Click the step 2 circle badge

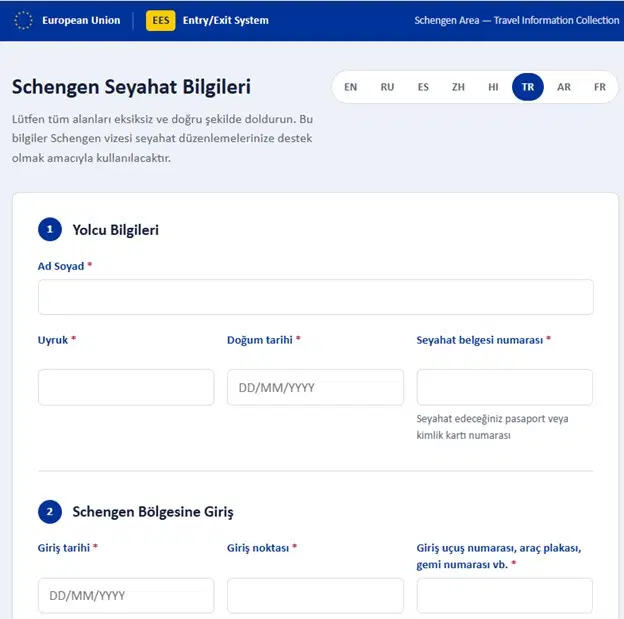[x=50, y=512]
